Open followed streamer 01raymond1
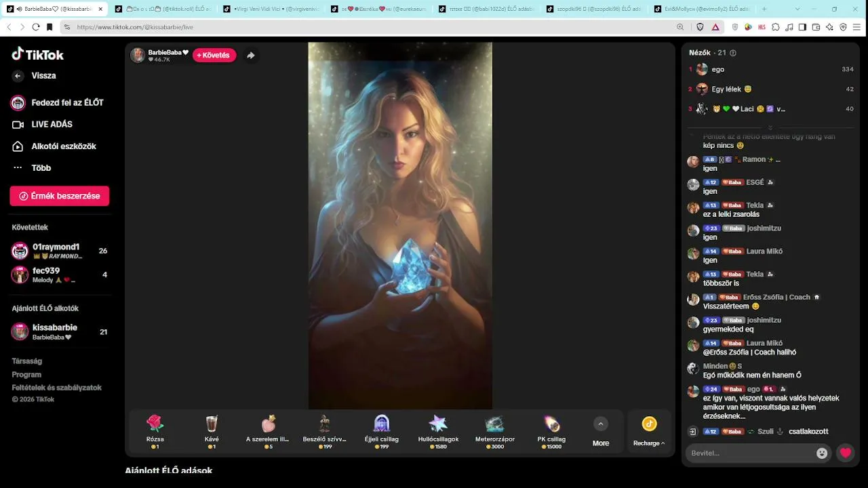868x488 pixels. click(x=60, y=251)
